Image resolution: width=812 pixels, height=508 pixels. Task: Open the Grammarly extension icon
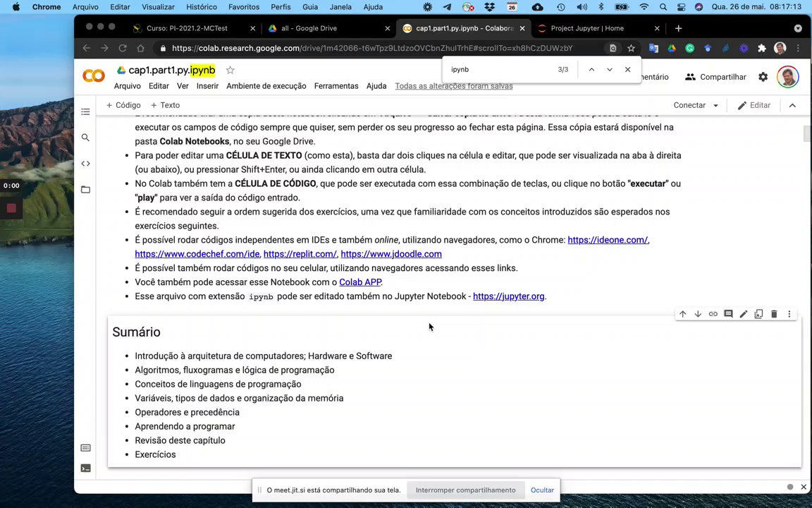[x=690, y=48]
